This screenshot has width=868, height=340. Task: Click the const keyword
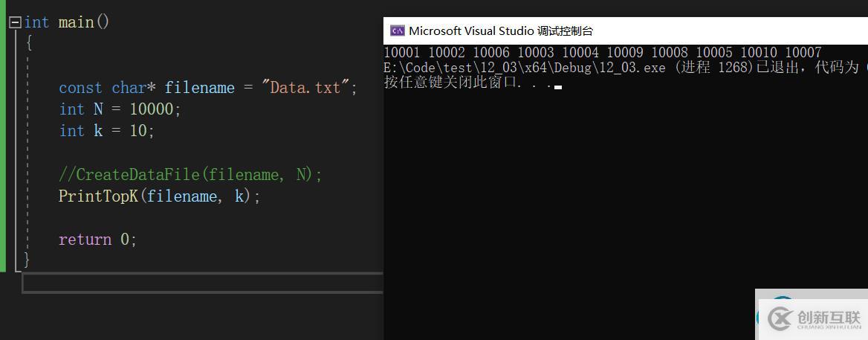81,88
